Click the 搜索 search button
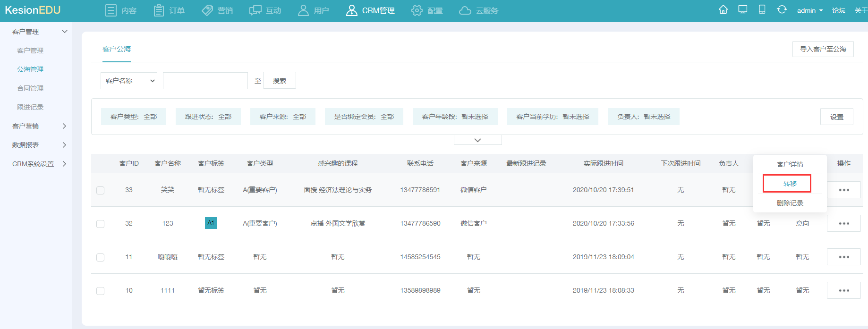This screenshot has height=329, width=868. pos(280,81)
